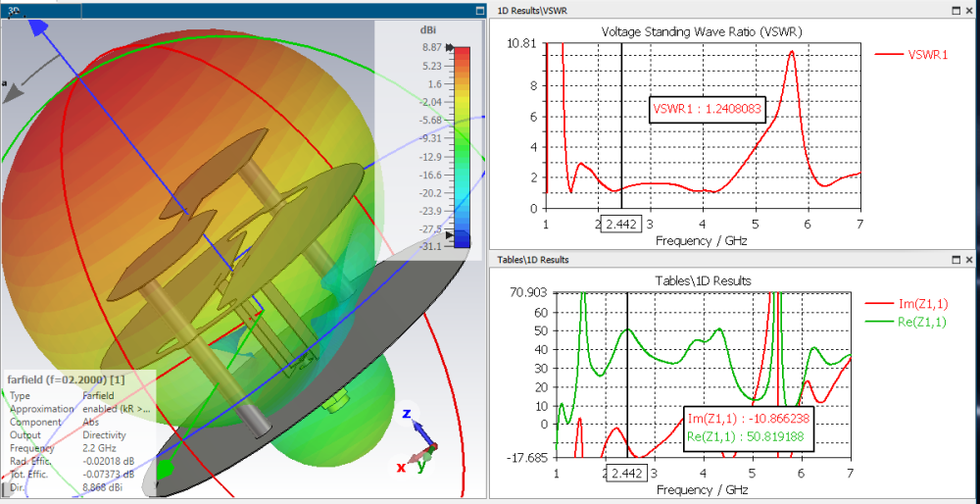Click the y axis label of triad

click(x=421, y=465)
